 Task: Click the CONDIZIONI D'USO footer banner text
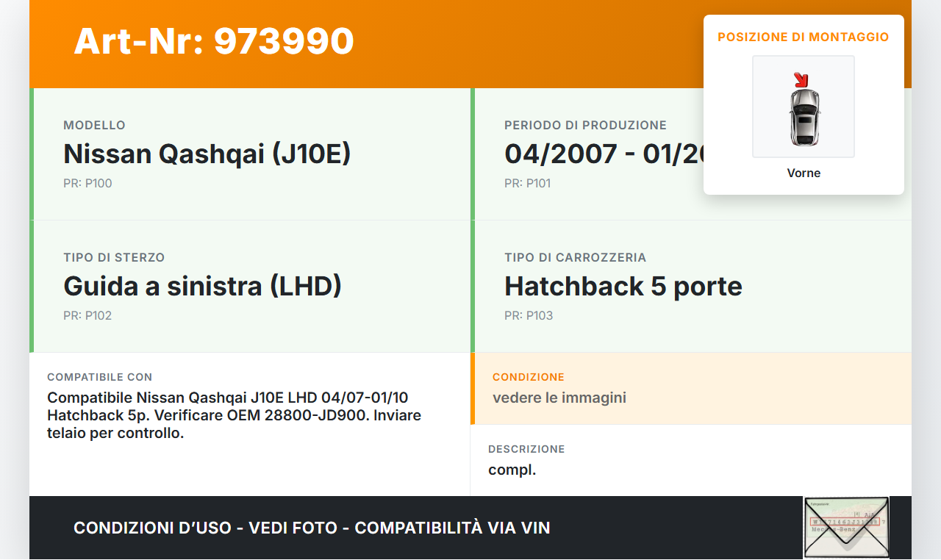312,528
